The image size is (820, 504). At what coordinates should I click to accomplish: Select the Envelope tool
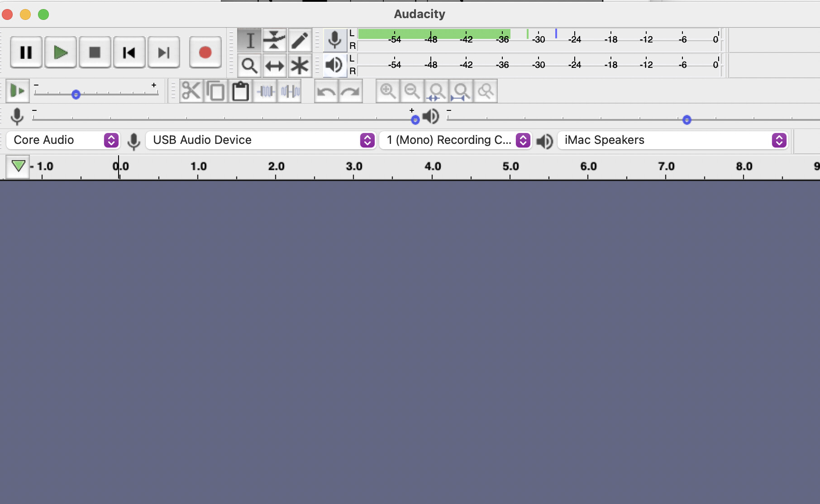(275, 40)
